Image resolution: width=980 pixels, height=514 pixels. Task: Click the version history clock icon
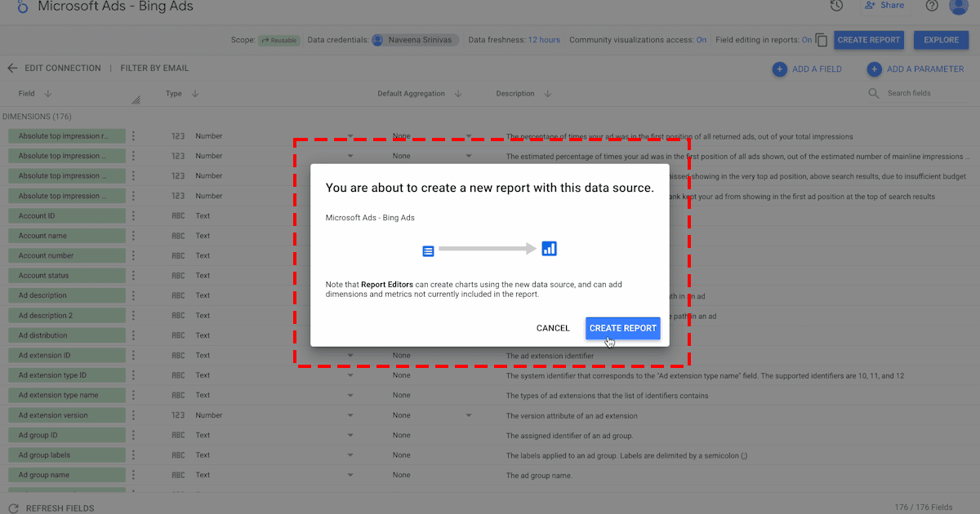coord(836,6)
